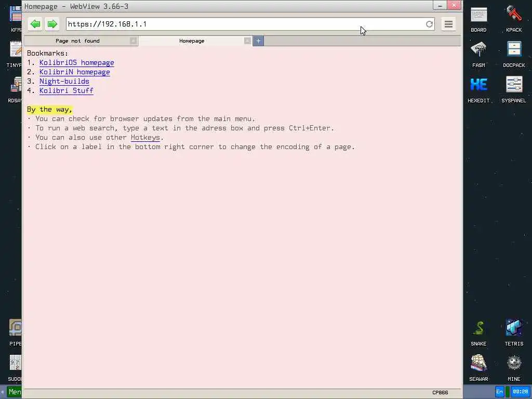Open the KolibriN homepage bookmark
The height and width of the screenshot is (399, 532).
click(75, 72)
